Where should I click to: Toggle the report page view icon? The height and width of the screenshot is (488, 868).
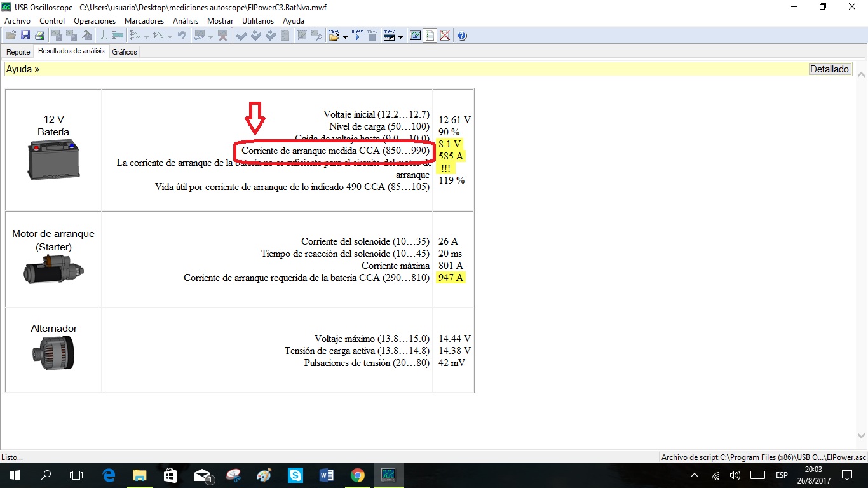[x=430, y=36]
